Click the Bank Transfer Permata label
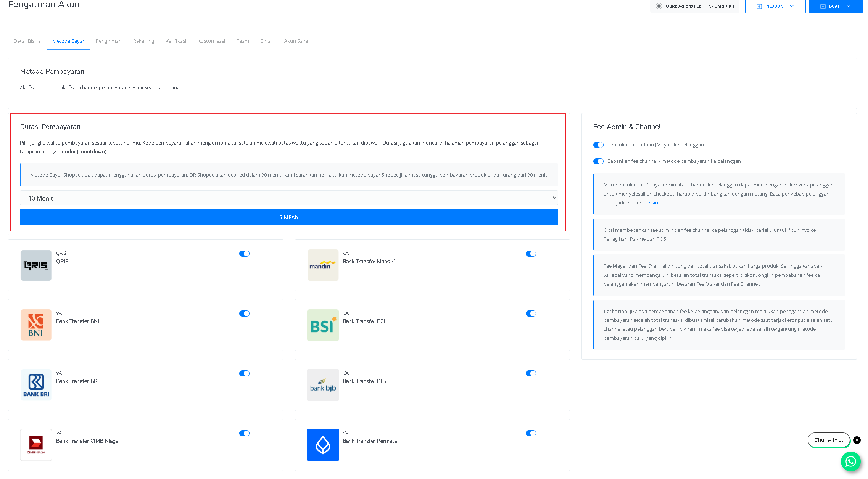This screenshot has height=479, width=868. (x=370, y=441)
